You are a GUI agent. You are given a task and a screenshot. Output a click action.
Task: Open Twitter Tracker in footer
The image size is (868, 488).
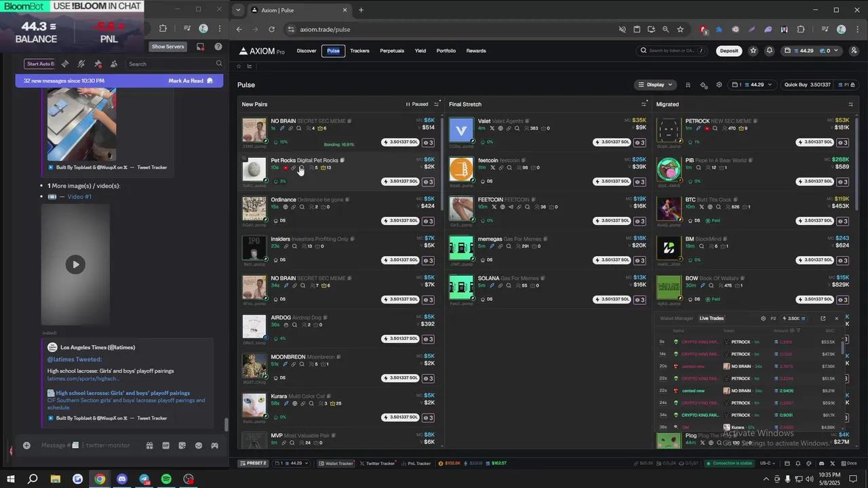377,464
